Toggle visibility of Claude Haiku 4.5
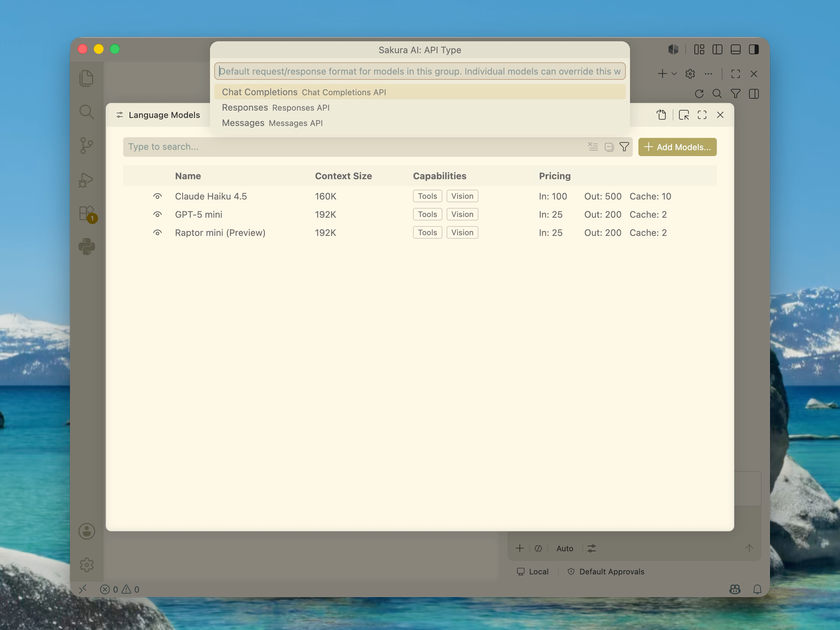 (157, 196)
